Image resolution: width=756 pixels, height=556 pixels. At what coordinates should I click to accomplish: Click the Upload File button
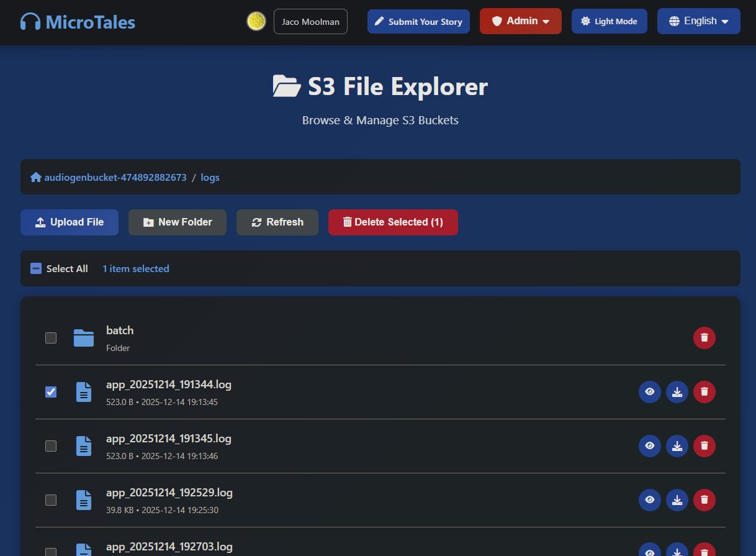pos(70,222)
